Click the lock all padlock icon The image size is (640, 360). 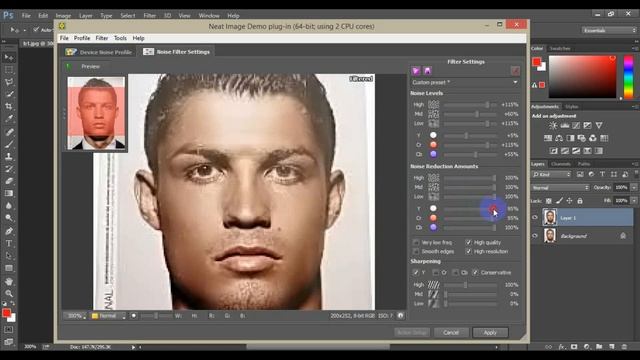tap(580, 200)
